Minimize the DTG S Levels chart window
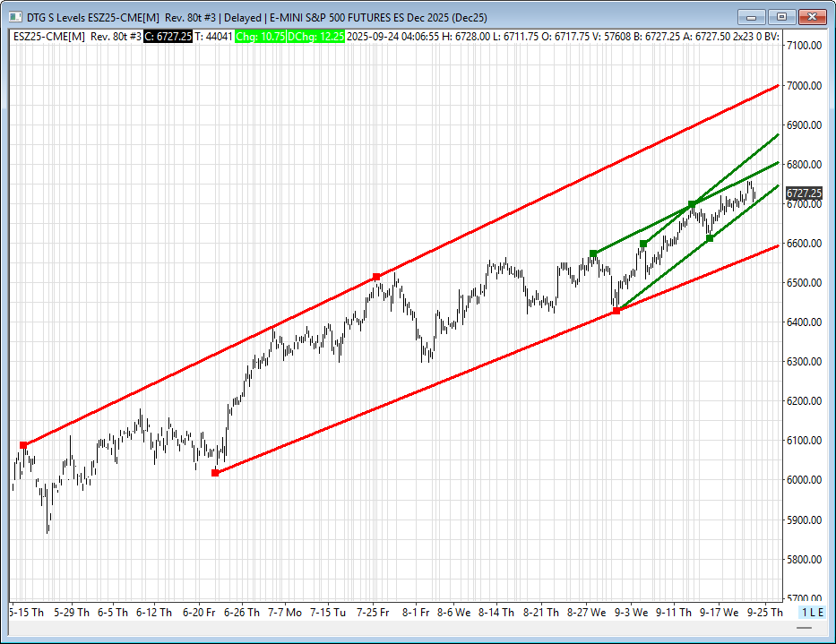Viewport: 836px width, 644px height. 751,17
